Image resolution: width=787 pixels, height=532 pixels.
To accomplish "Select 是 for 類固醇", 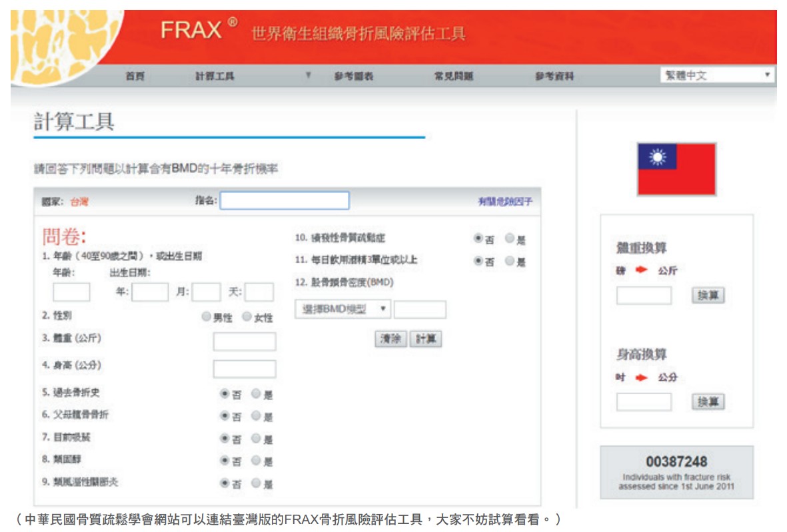I will click(255, 460).
